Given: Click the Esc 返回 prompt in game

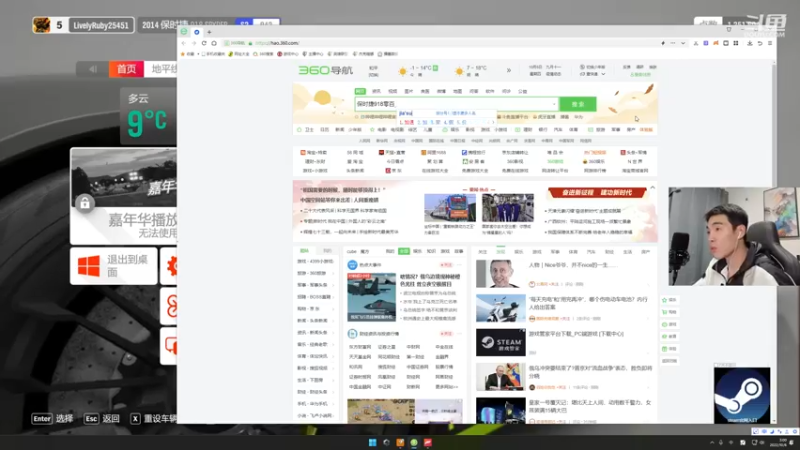Looking at the screenshot, I should tap(102, 419).
